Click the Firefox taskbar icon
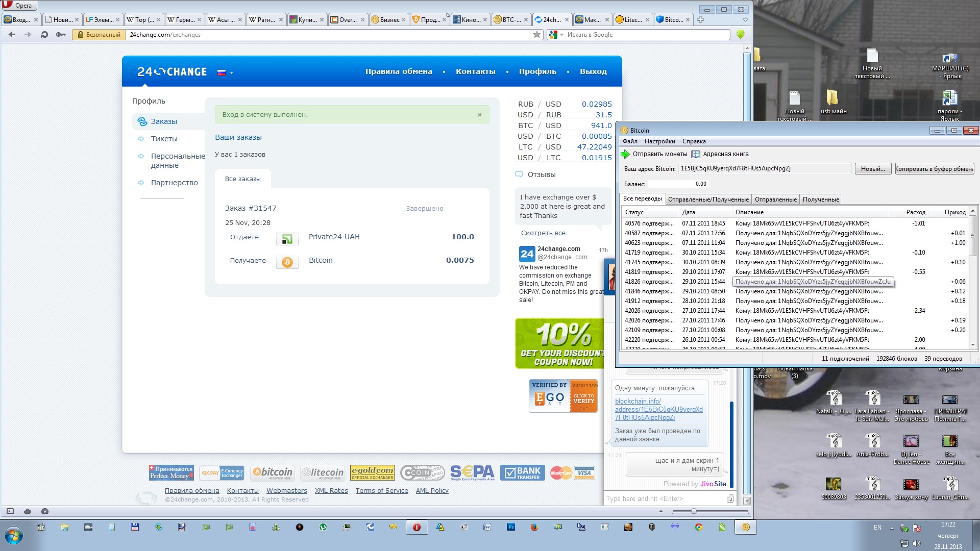This screenshot has width=980, height=551. pos(534,528)
